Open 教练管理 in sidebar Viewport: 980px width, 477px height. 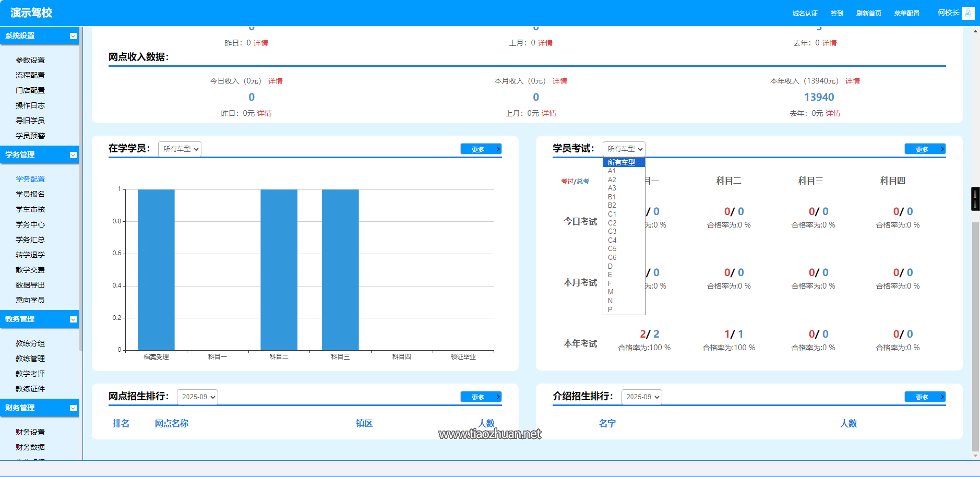tap(30, 359)
